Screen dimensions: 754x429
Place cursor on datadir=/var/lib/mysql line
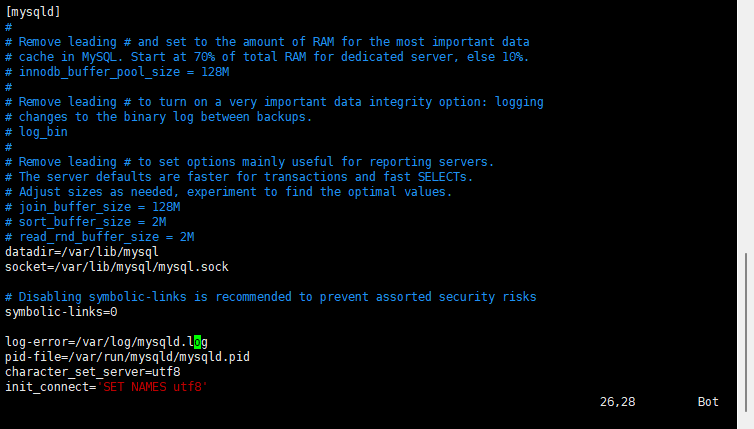pos(82,252)
